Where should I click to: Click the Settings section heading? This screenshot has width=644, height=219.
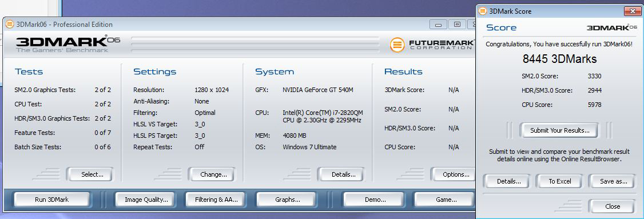155,71
